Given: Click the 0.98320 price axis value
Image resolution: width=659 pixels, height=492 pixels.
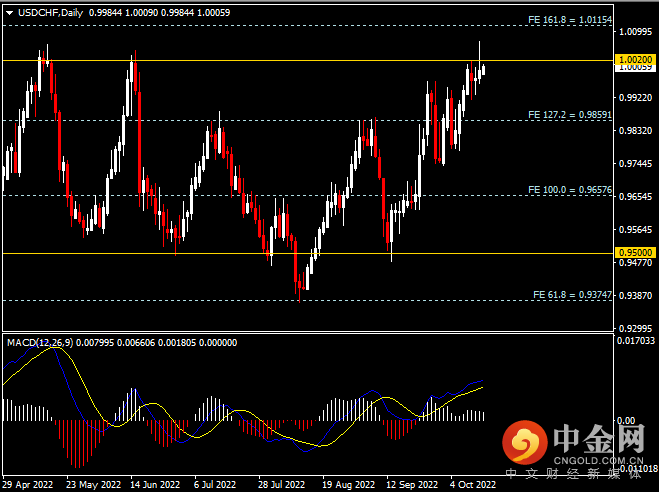Looking at the screenshot, I should [636, 131].
